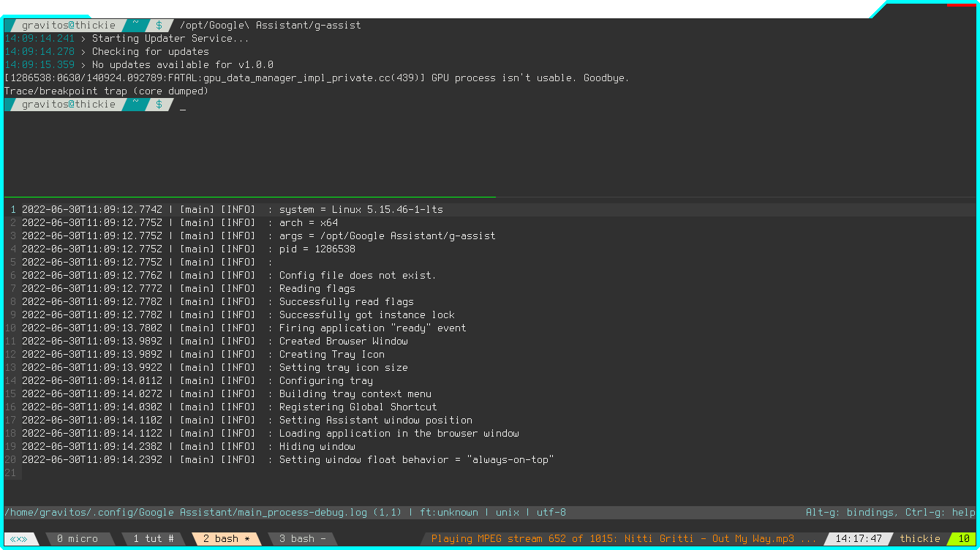The height and width of the screenshot is (550, 980).
Task: Click the "Alt-g: bindings, Ctrl-g: help" hint
Action: (891, 513)
